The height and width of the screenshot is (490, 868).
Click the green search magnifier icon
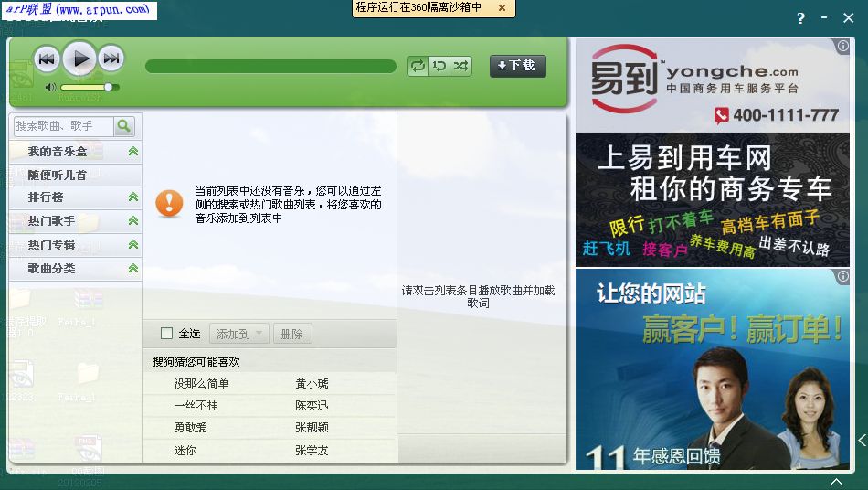[124, 125]
